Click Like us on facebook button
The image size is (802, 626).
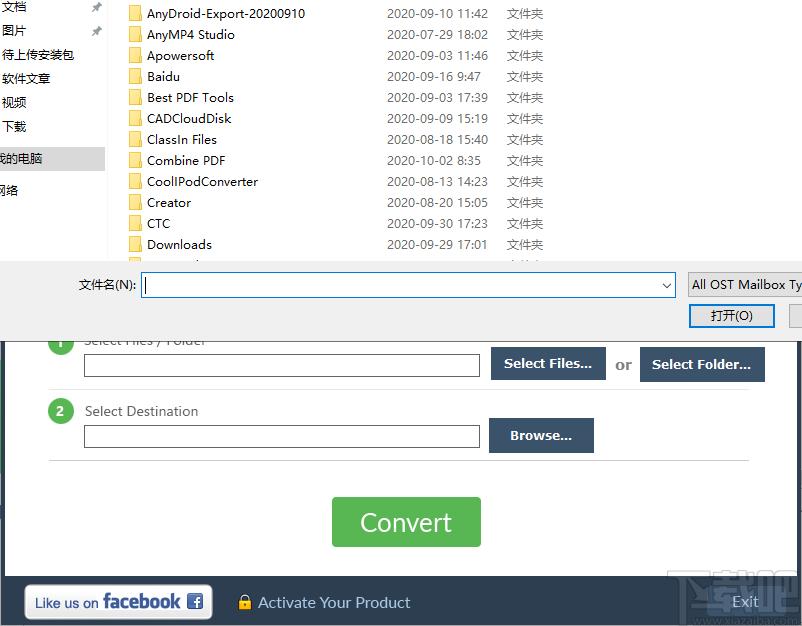(118, 602)
